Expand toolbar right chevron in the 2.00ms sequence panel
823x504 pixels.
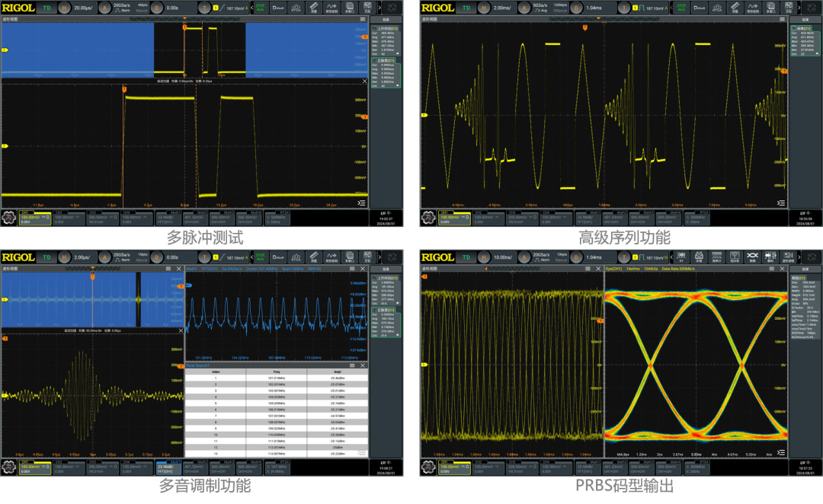pos(799,8)
